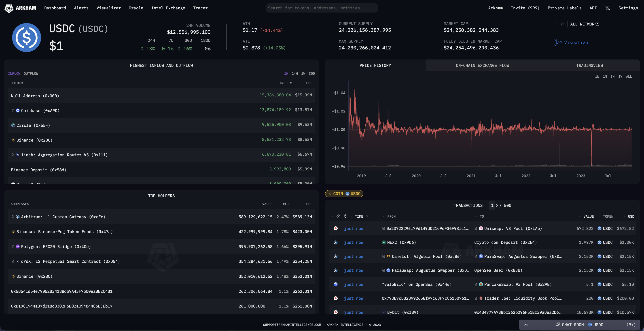Click the transactions table filter icon
Viewport: 644px width, 331px height.
[333, 216]
